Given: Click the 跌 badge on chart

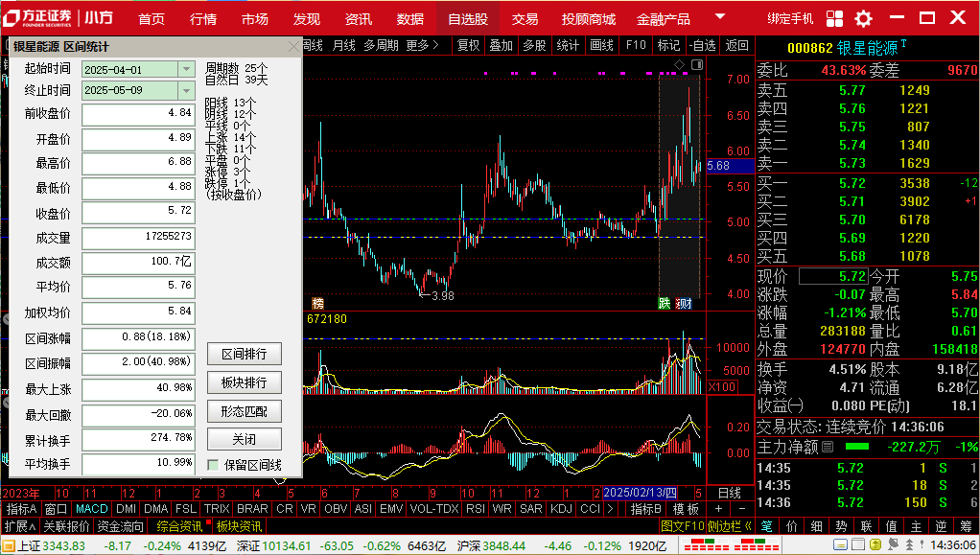Looking at the screenshot, I should [664, 303].
